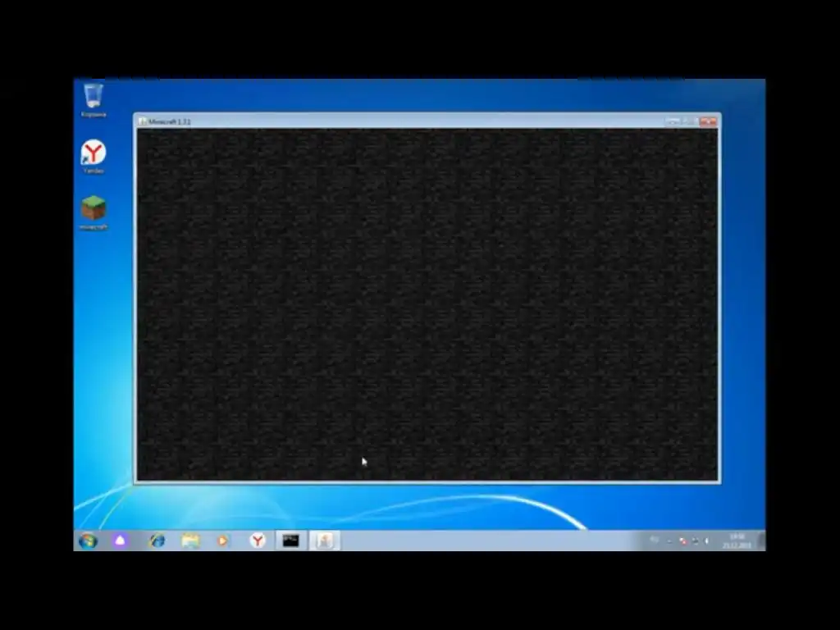Open Windows Explorer folder taskbar icon
The width and height of the screenshot is (840, 630).
coord(190,541)
